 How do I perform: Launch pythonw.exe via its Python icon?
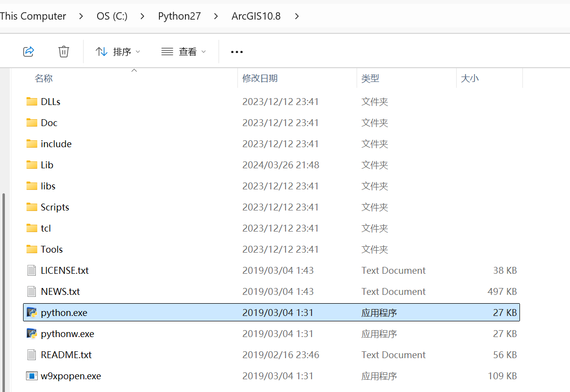pyautogui.click(x=31, y=333)
